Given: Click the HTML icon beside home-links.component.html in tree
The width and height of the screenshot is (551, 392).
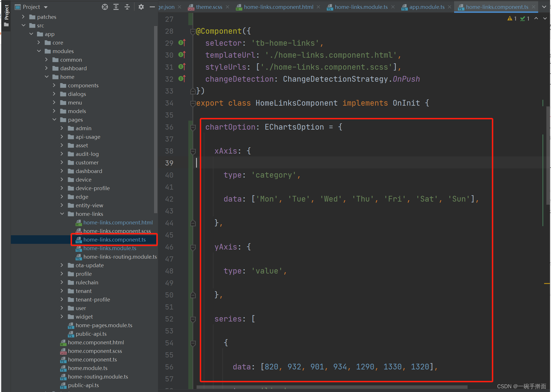Looking at the screenshot, I should 79,222.
